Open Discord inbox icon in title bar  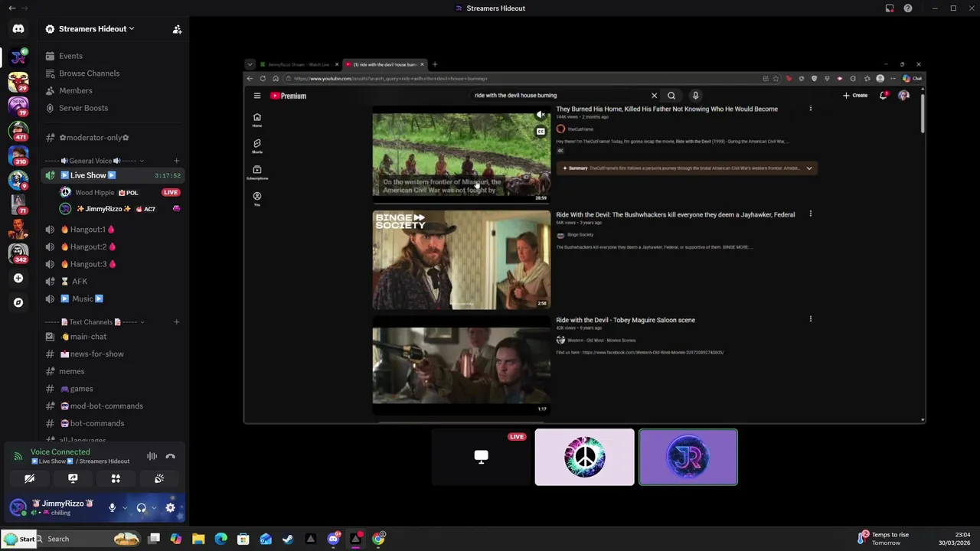coord(890,8)
